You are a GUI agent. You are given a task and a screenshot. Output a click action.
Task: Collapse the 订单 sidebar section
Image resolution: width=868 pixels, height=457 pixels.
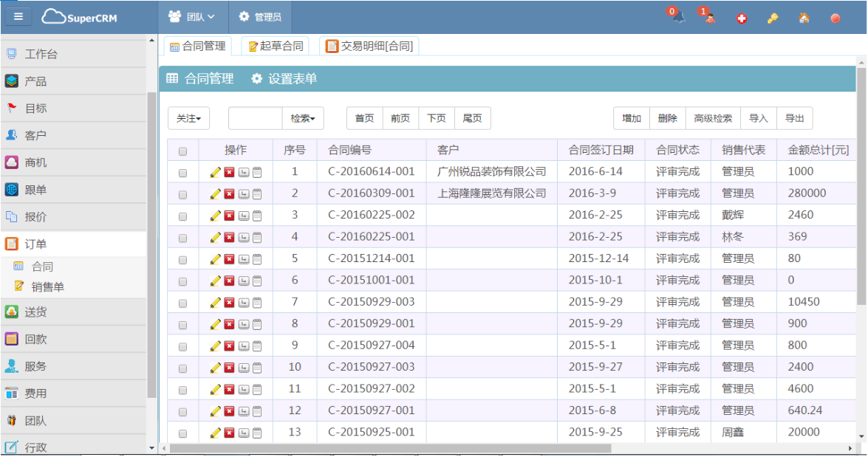click(x=74, y=244)
